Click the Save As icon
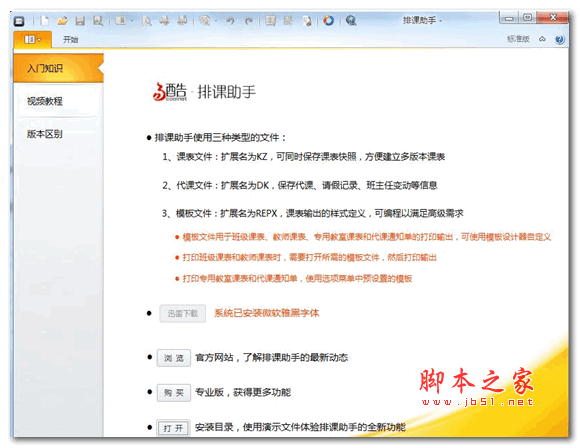 click(98, 20)
